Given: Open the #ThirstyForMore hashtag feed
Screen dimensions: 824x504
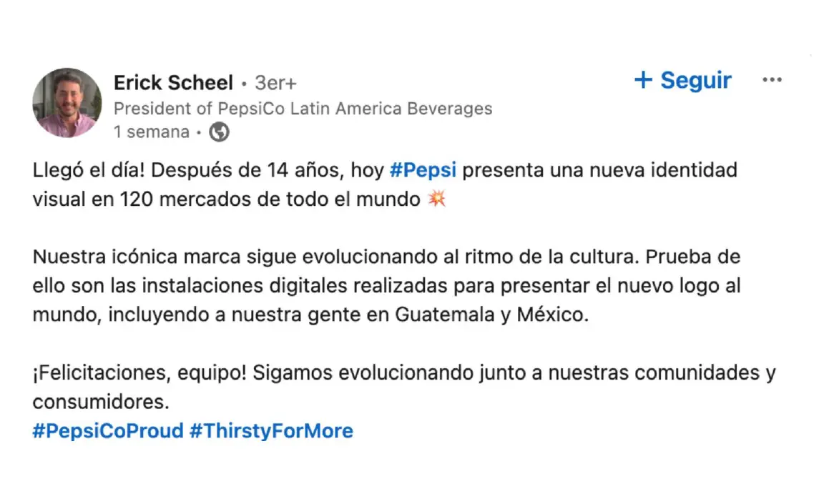Looking at the screenshot, I should click(272, 430).
